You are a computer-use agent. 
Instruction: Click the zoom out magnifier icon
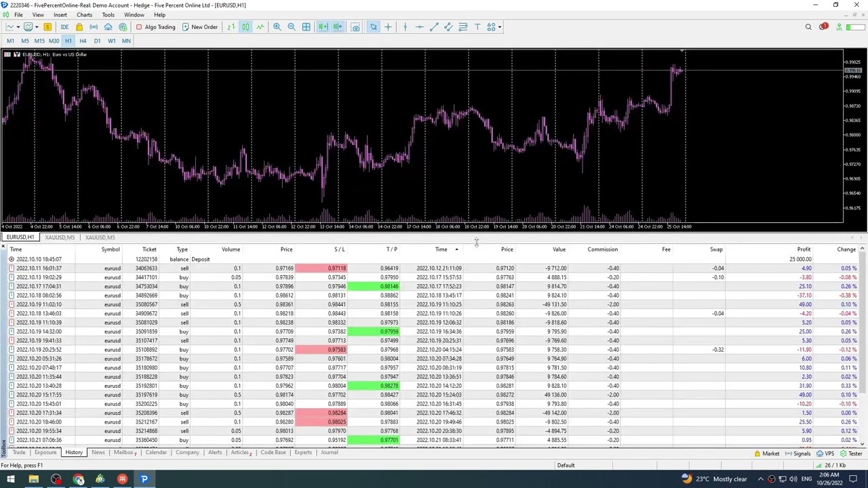(292, 27)
